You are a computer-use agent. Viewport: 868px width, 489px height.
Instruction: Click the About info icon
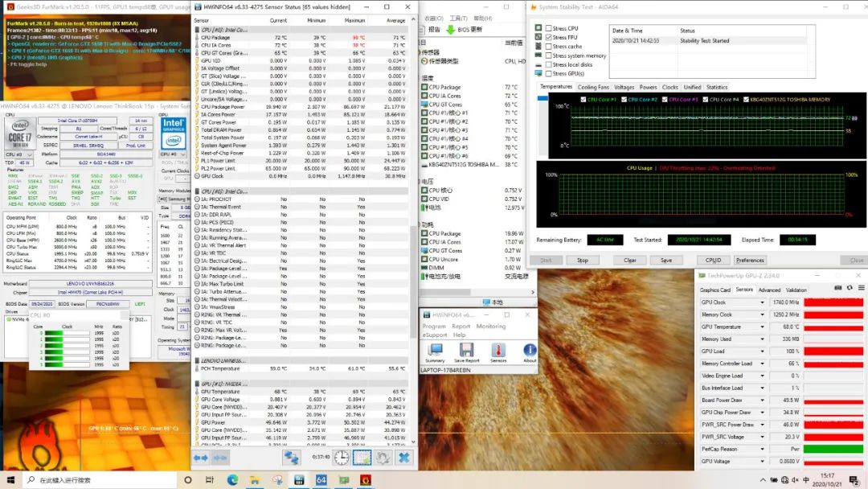(530, 350)
